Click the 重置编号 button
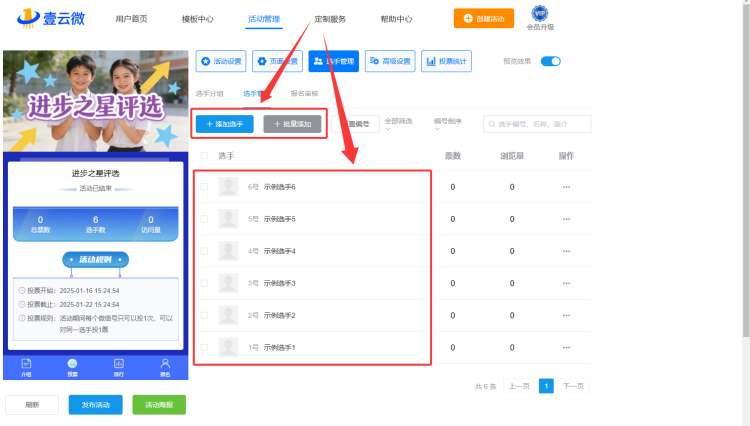Viewport: 750px width, 426px height. (x=355, y=124)
